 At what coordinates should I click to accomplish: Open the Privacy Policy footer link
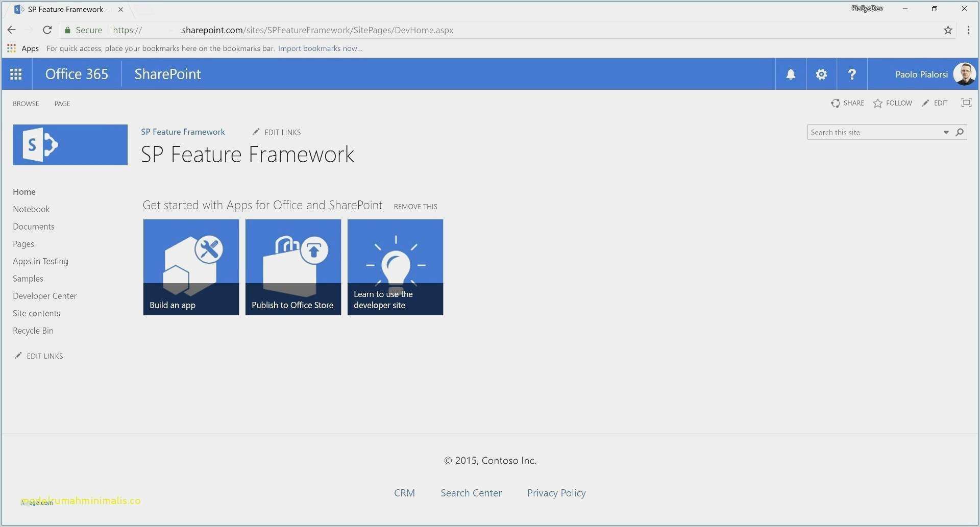pos(556,493)
